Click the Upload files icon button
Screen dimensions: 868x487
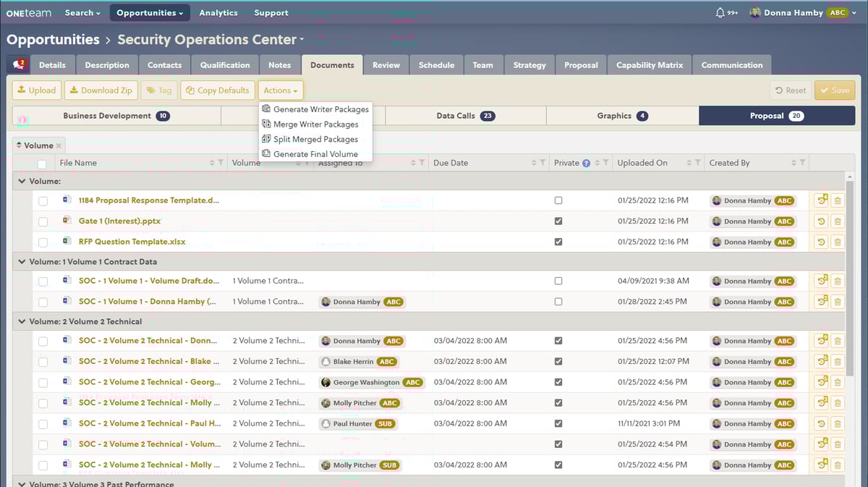tap(20, 90)
